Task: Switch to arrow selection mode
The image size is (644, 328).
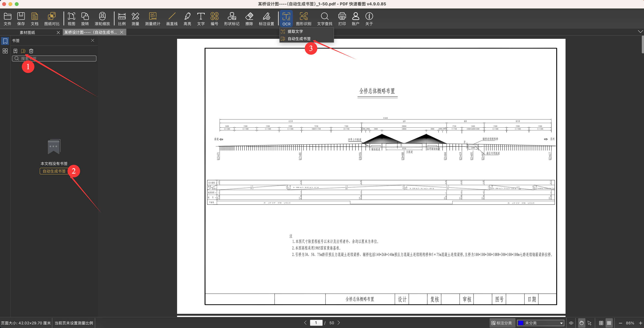Action: click(589, 323)
